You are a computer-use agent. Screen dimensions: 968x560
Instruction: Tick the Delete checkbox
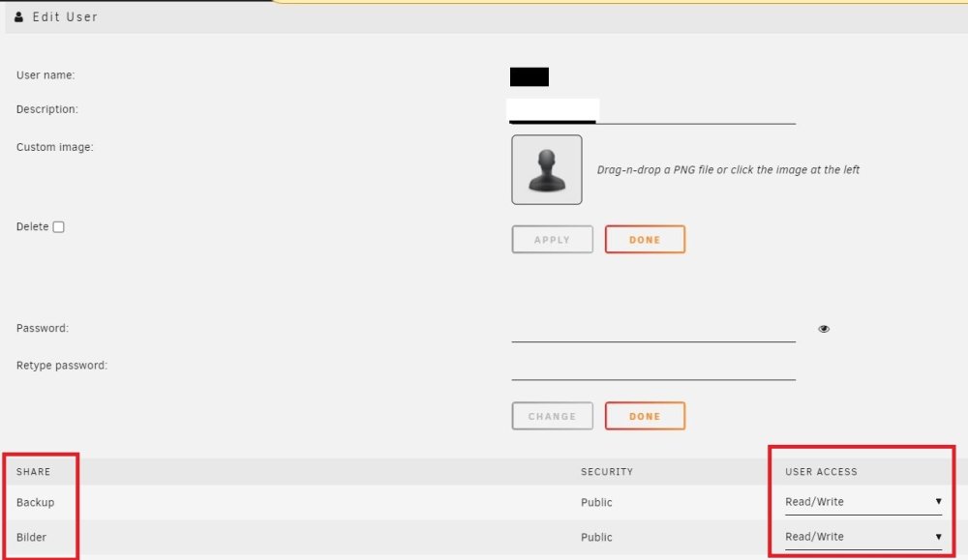pyautogui.click(x=59, y=227)
